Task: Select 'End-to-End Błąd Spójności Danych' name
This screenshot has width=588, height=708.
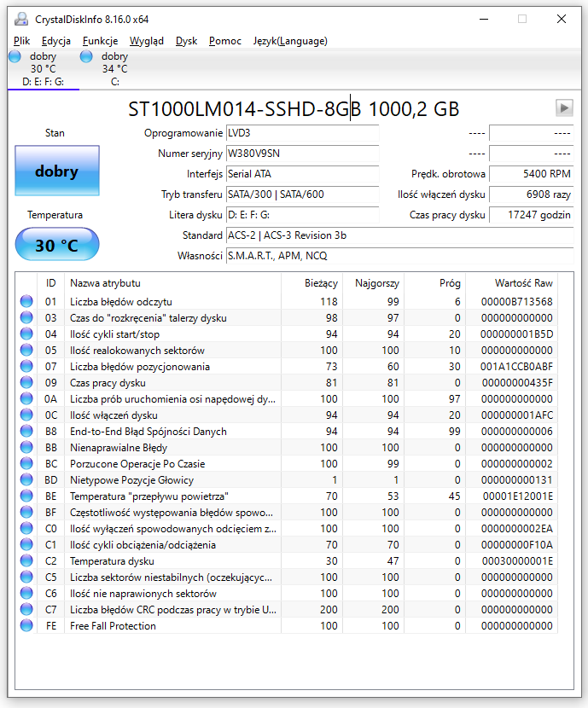Action: (x=148, y=432)
